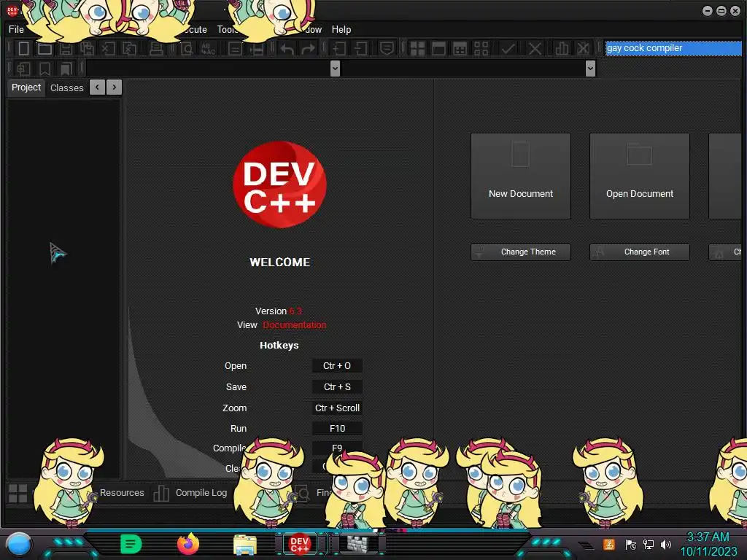Click the Undo arrow icon
This screenshot has width=747, height=560.
287,49
